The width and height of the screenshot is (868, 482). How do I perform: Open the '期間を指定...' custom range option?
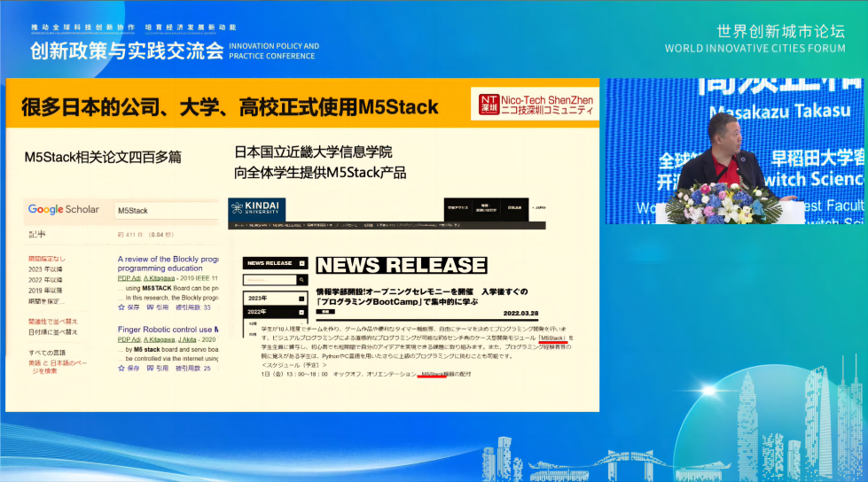tap(46, 301)
